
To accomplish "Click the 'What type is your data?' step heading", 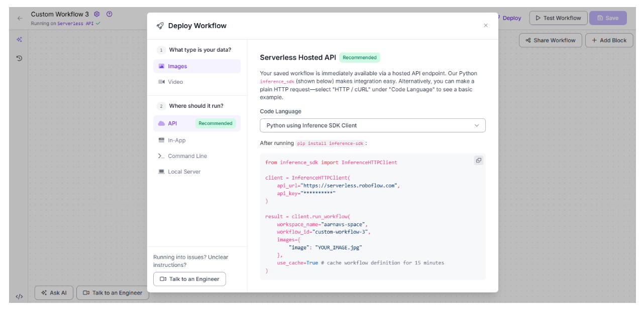I will click(x=200, y=50).
